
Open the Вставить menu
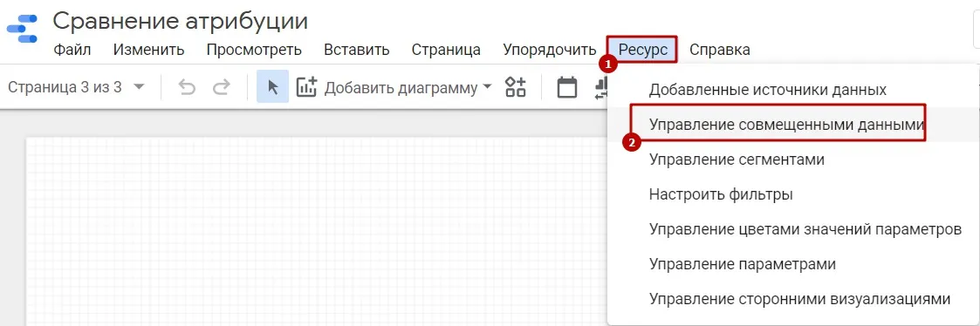coord(357,50)
